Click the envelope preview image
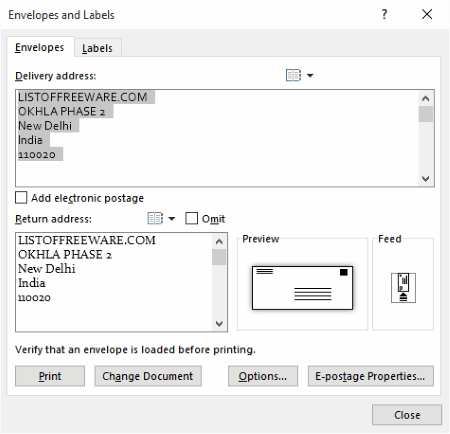The image size is (450, 434). [302, 288]
